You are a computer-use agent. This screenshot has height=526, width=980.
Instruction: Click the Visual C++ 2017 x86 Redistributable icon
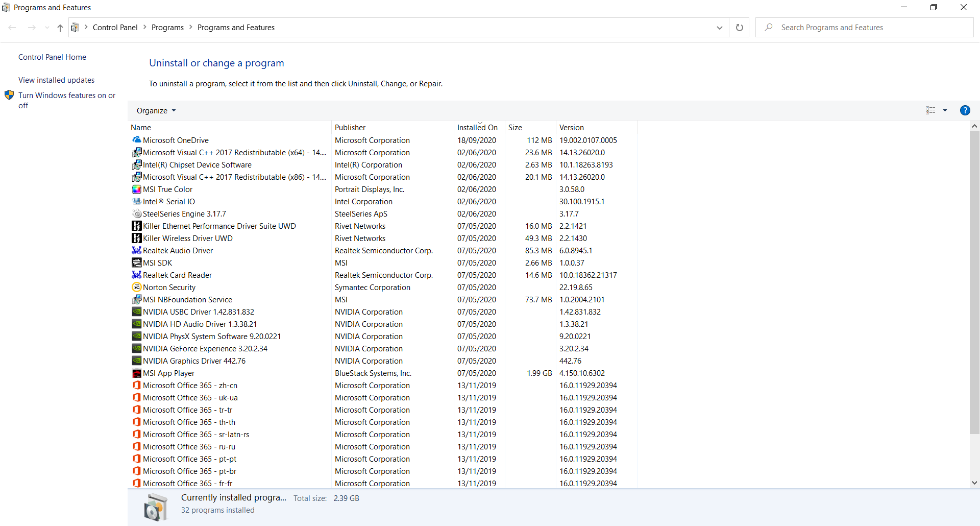click(x=136, y=177)
